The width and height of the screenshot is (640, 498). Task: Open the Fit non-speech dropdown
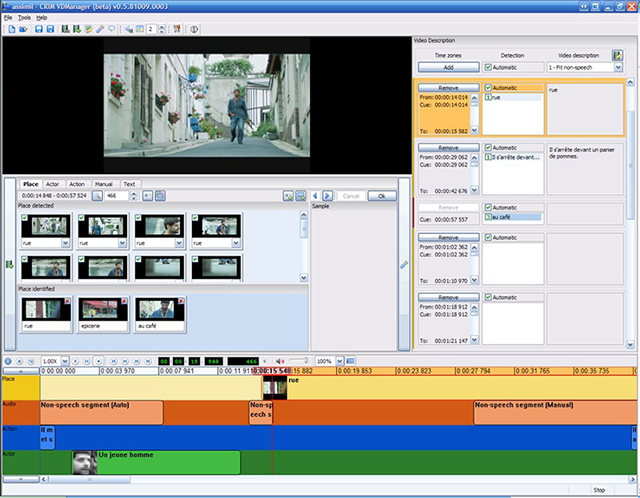618,67
